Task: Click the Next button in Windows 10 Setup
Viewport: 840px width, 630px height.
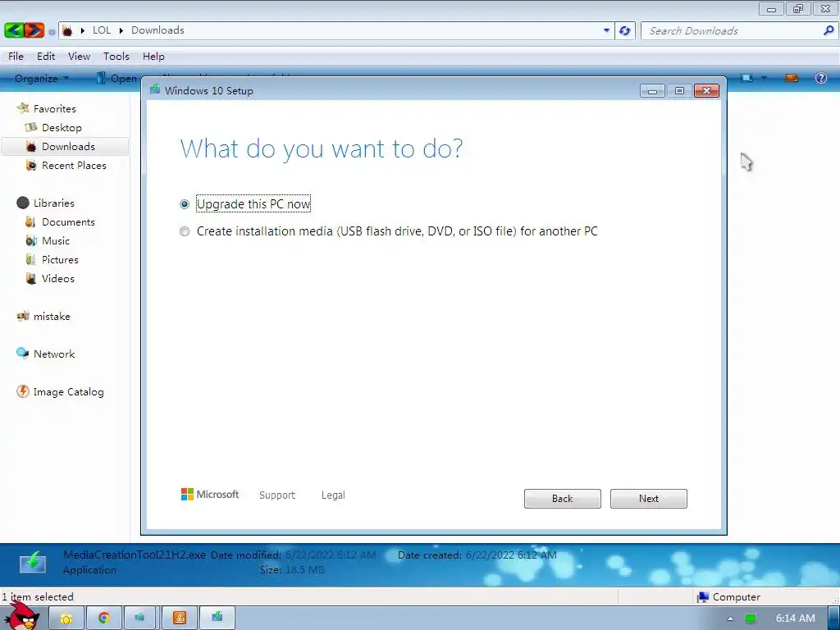Action: [x=648, y=498]
